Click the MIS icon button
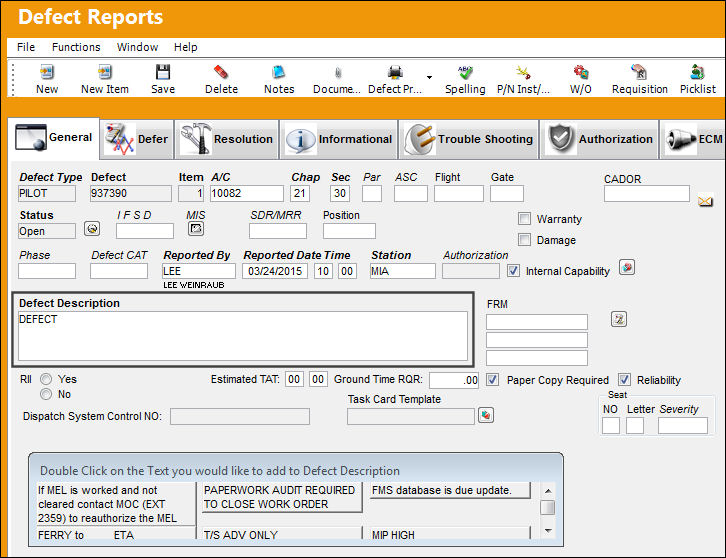 pos(196,228)
